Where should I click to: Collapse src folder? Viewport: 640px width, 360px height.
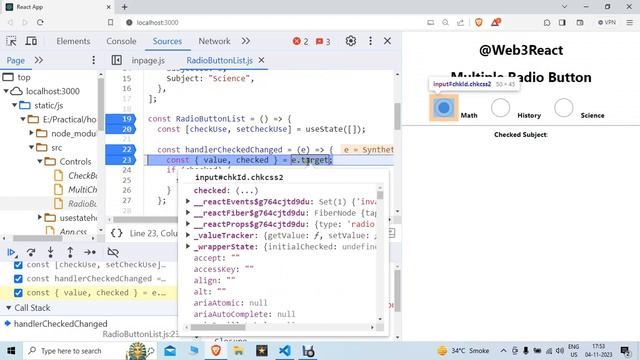coord(31,147)
